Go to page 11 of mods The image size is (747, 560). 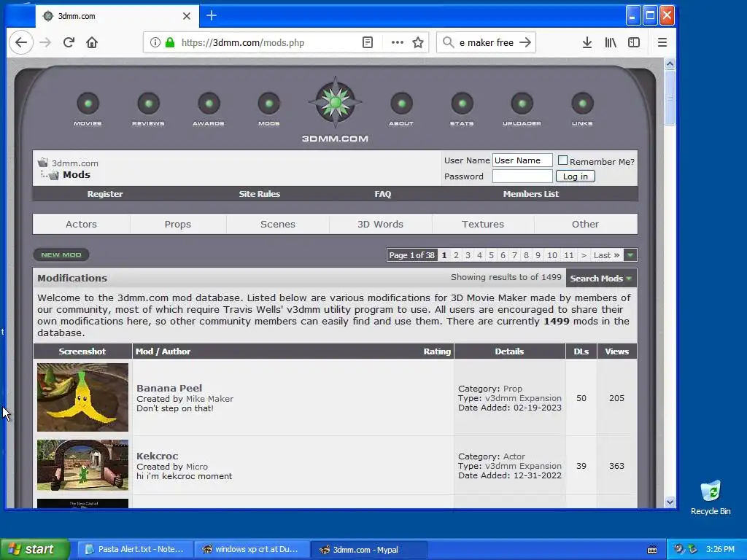pos(569,255)
